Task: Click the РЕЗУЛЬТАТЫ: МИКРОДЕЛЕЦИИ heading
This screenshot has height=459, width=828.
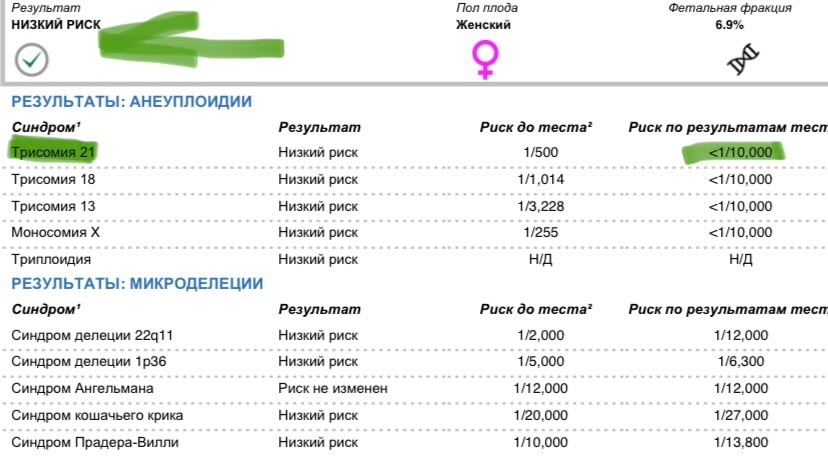Action: [x=137, y=284]
